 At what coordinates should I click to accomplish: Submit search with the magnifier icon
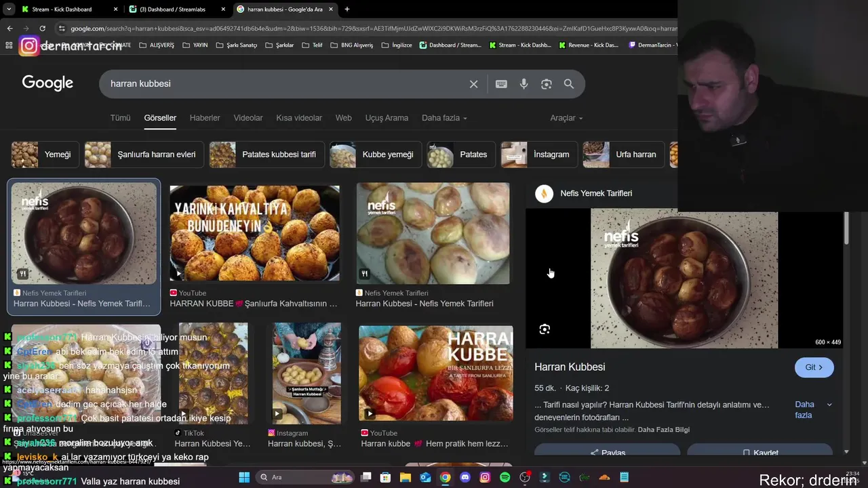569,84
